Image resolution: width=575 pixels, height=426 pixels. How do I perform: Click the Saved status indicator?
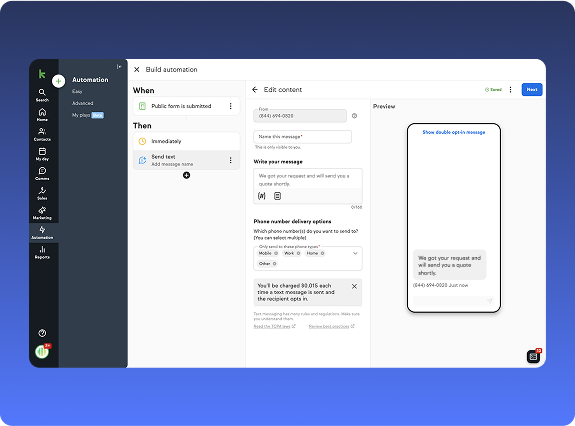coord(493,89)
